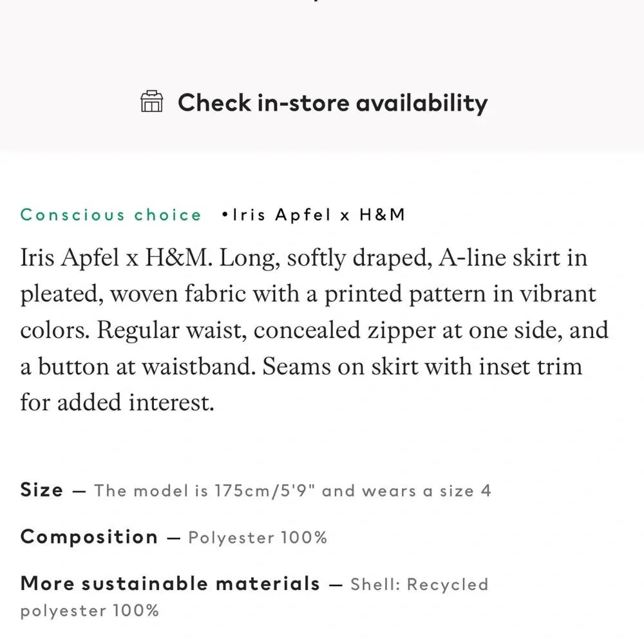The width and height of the screenshot is (644, 644).
Task: Click the bold Composition label
Action: pyautogui.click(x=89, y=537)
